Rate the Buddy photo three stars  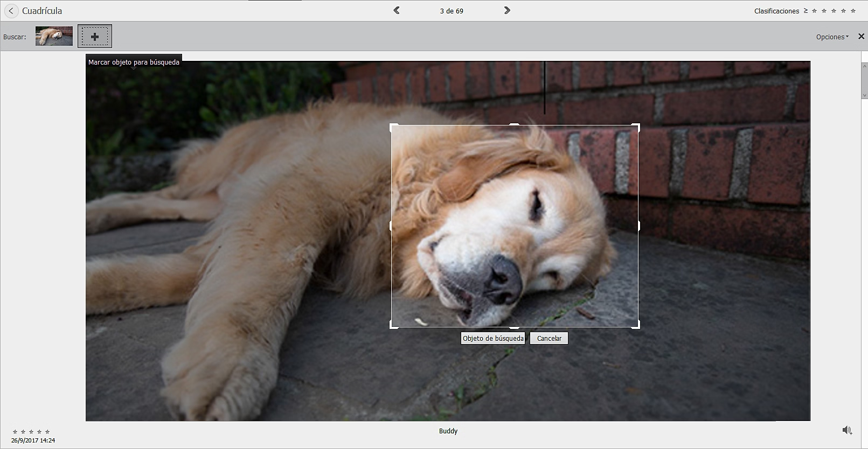pos(31,432)
